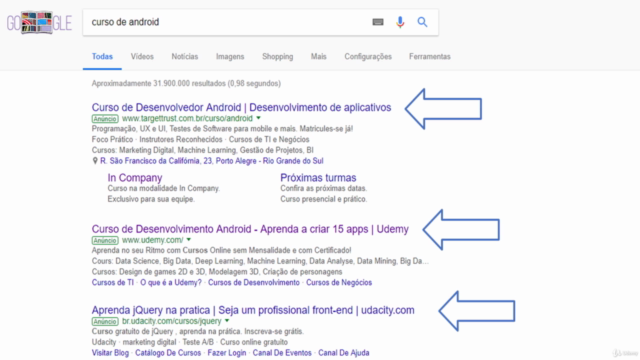Screen dimensions: 640x360
Task: Start voice search with microphone icon
Action: pyautogui.click(x=400, y=22)
